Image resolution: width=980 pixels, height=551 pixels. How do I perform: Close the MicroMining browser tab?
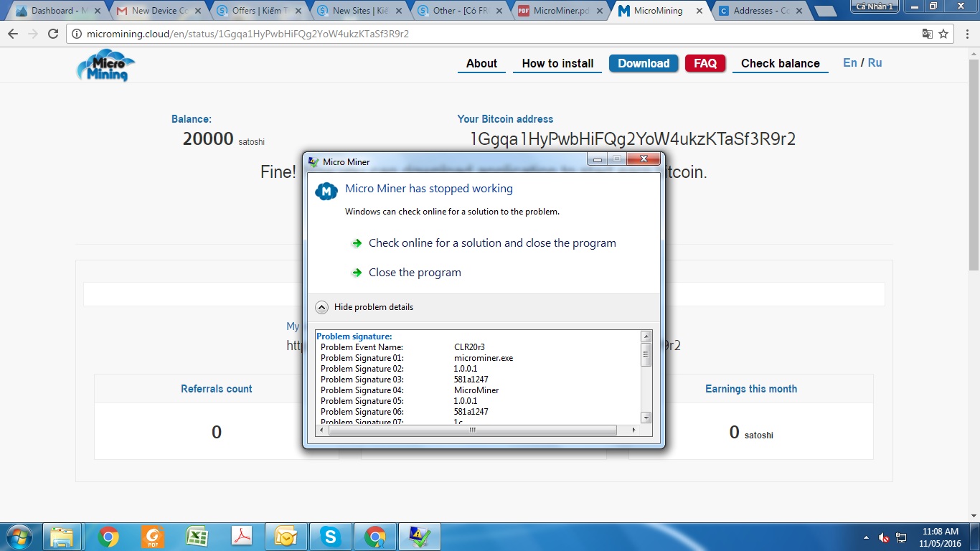[699, 11]
